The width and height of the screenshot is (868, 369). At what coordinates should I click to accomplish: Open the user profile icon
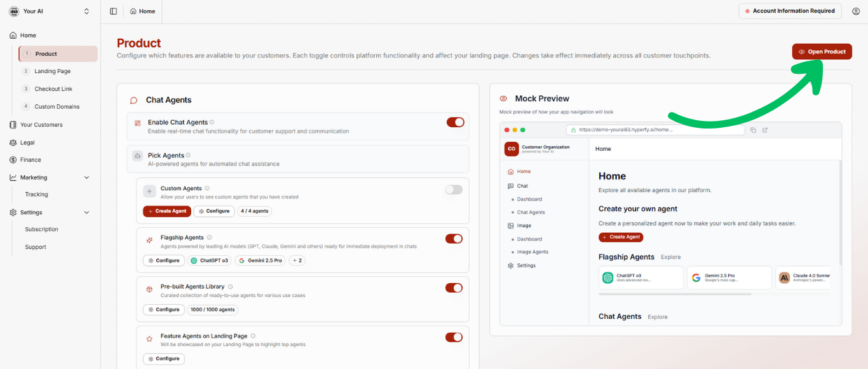tap(855, 11)
